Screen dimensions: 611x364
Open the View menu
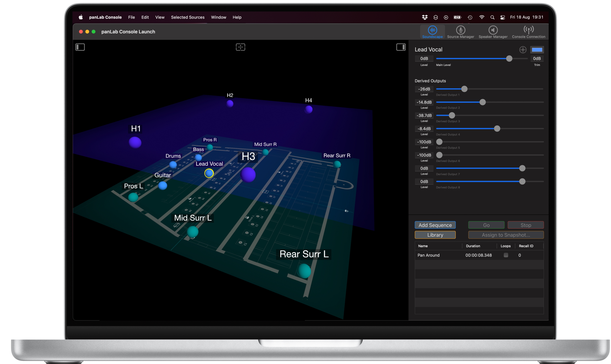[x=160, y=17]
